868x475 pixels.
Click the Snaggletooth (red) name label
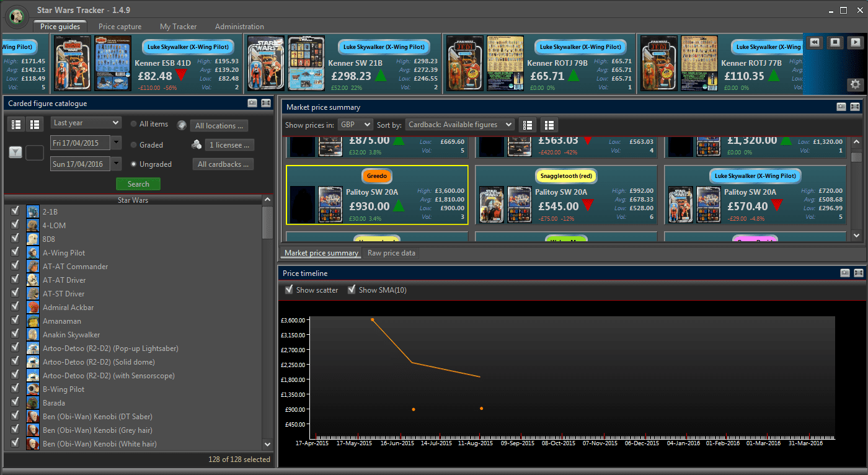(565, 176)
